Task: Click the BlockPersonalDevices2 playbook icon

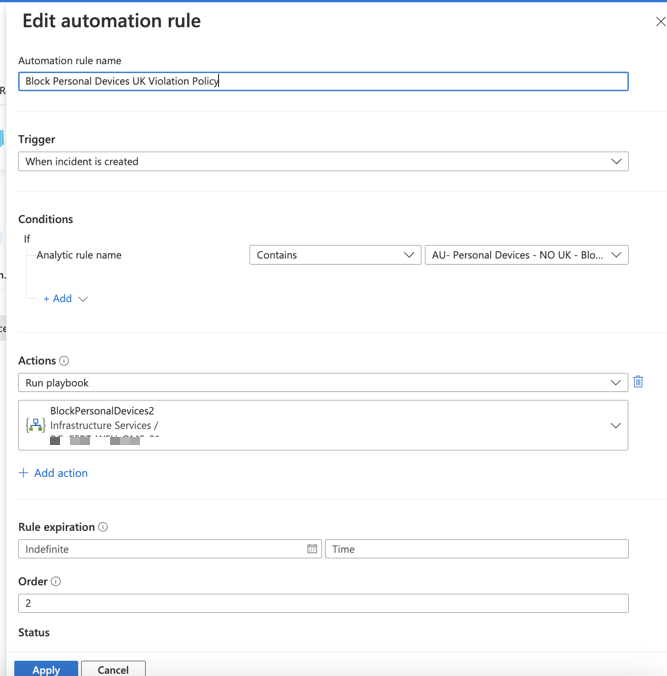Action: coord(35,425)
